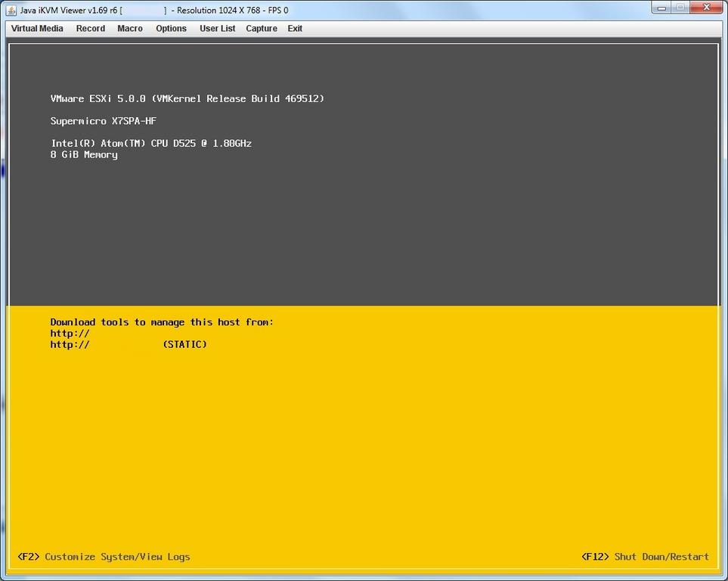
Task: Click the F2 Customize System/View Logs text
Action: pos(104,557)
